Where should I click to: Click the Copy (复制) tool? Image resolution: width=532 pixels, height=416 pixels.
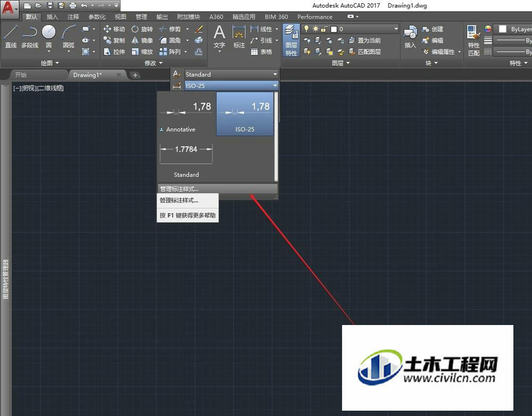click(x=114, y=40)
